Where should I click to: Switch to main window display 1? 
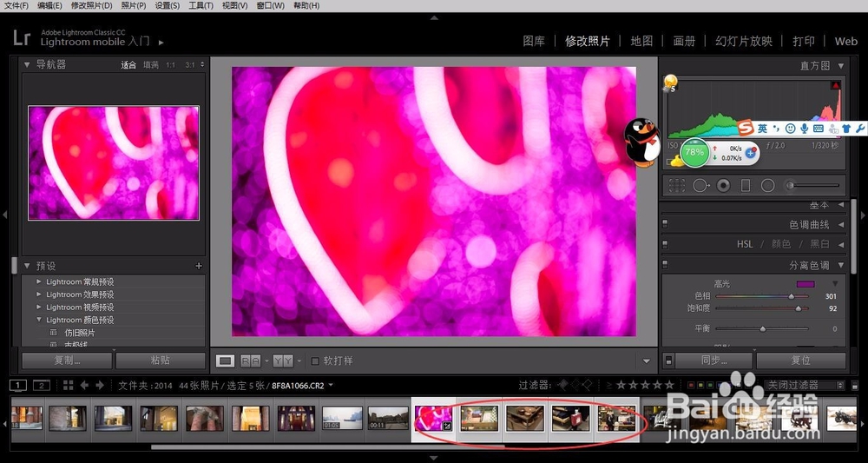[18, 385]
